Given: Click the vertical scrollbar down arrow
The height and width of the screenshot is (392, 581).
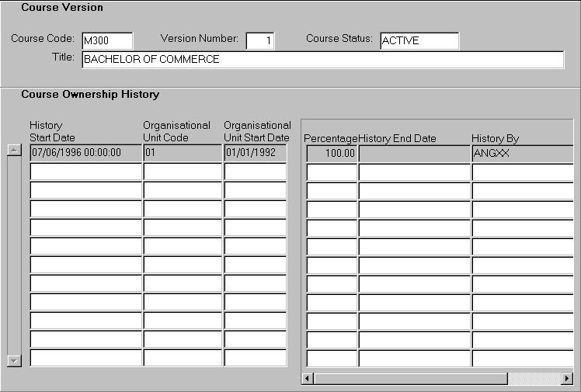Looking at the screenshot, I should (13, 361).
